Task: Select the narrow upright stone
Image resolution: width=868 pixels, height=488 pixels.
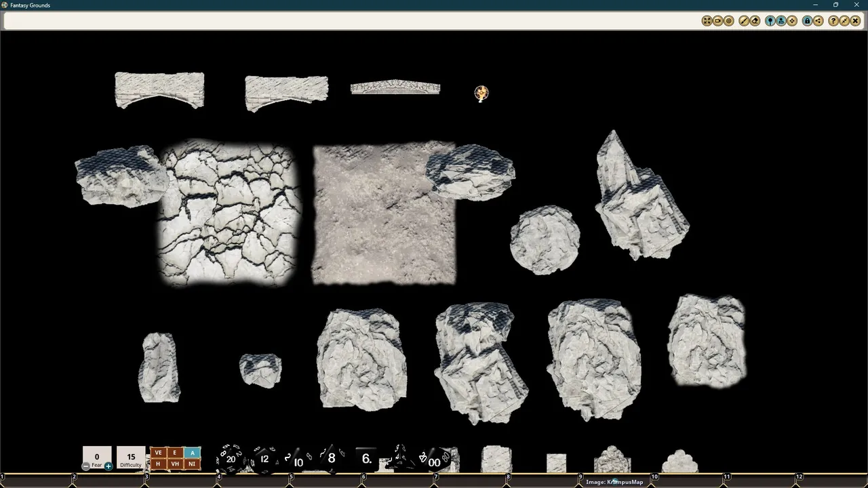Action: pos(159,367)
